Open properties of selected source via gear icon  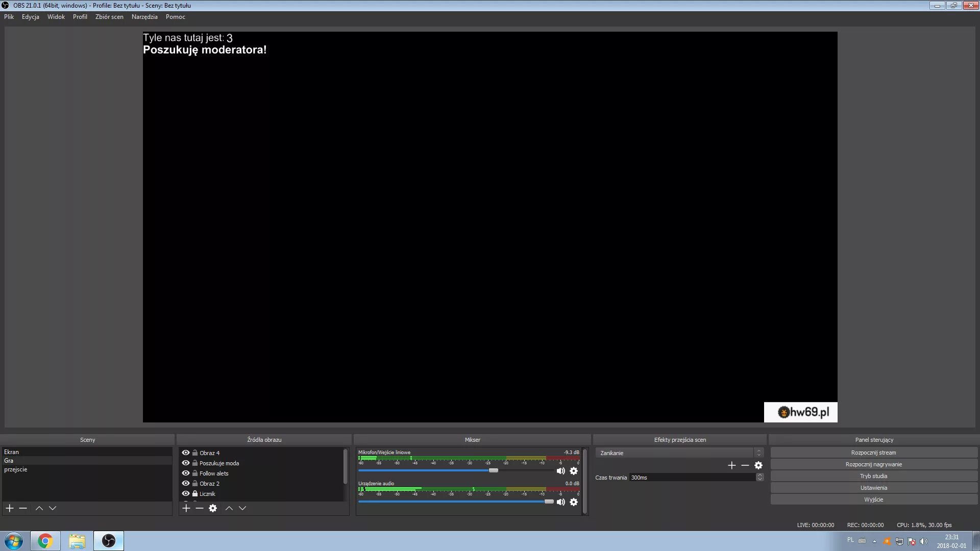[x=213, y=508]
